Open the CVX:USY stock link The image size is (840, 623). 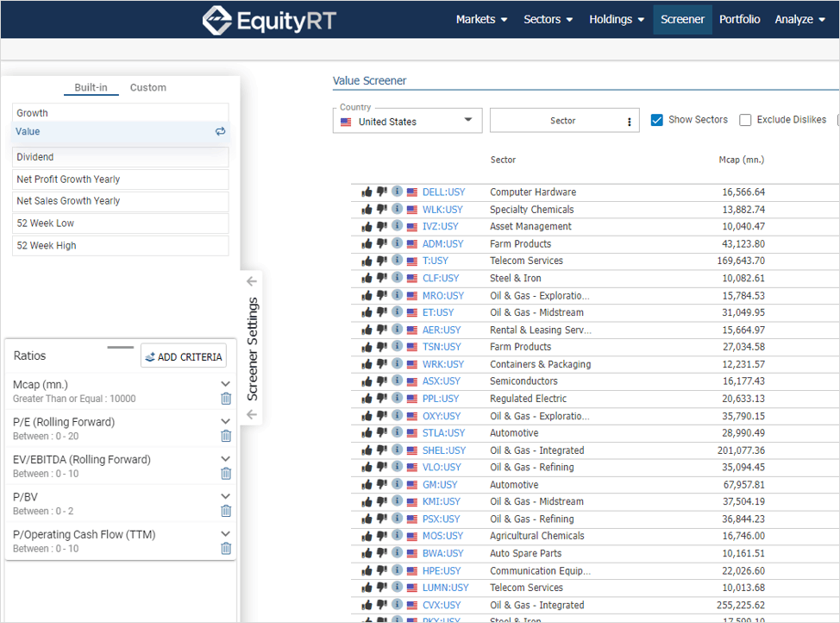click(442, 605)
